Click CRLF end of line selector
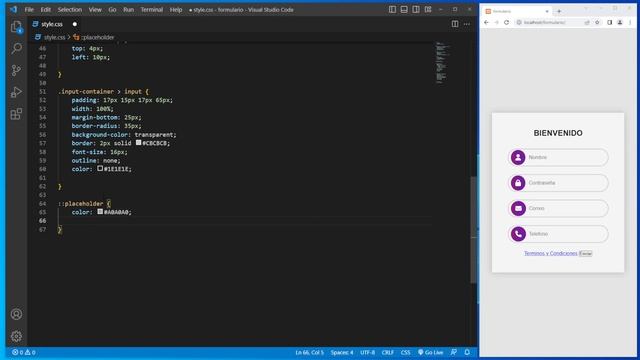The height and width of the screenshot is (360, 640). [388, 352]
